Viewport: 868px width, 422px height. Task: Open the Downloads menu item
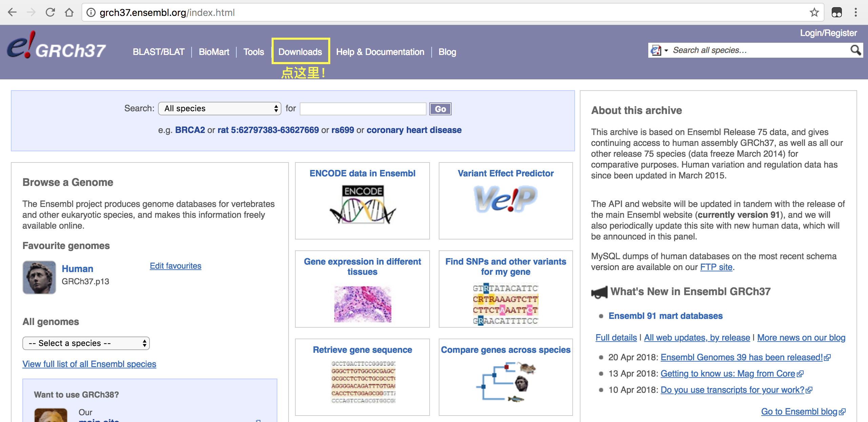(300, 52)
